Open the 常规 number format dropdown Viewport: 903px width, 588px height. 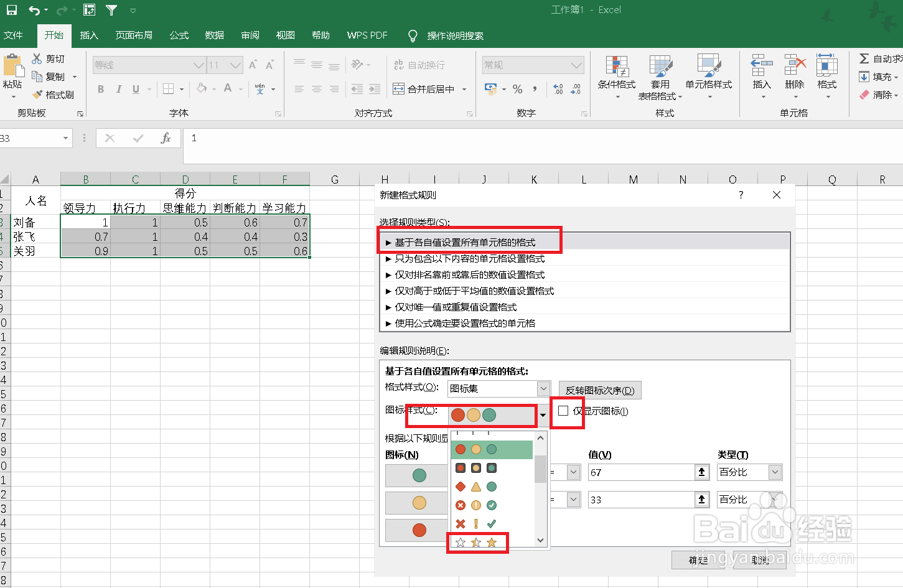tap(532, 64)
